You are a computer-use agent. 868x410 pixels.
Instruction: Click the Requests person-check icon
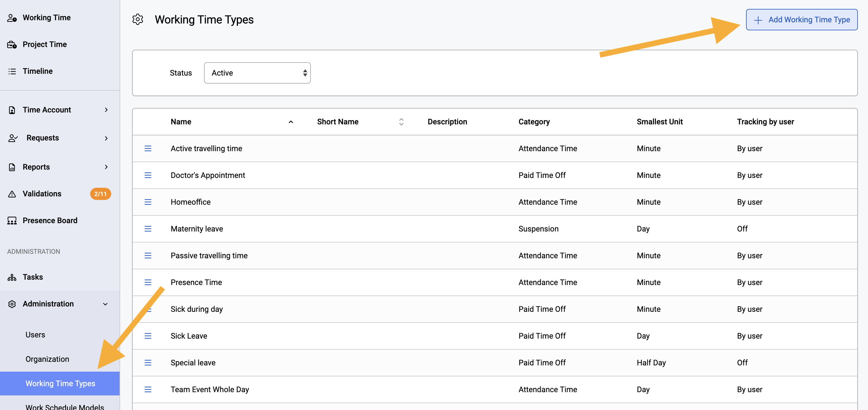(x=13, y=138)
